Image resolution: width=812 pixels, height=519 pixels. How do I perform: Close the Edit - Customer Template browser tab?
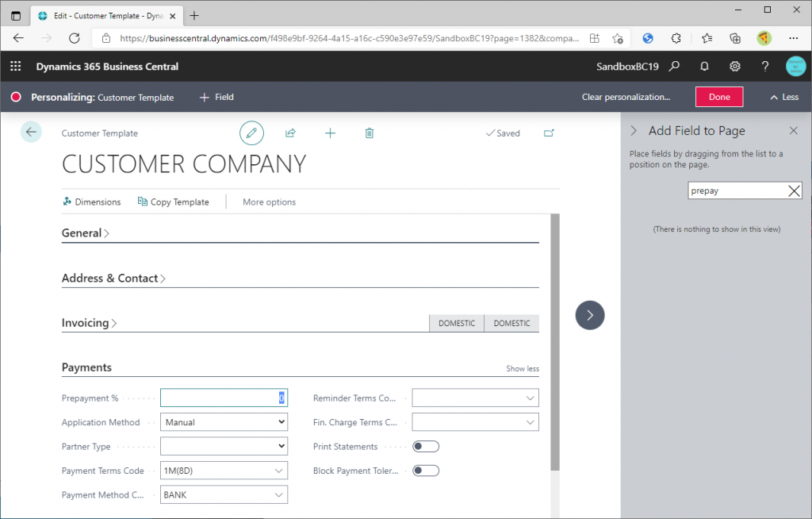(173, 16)
